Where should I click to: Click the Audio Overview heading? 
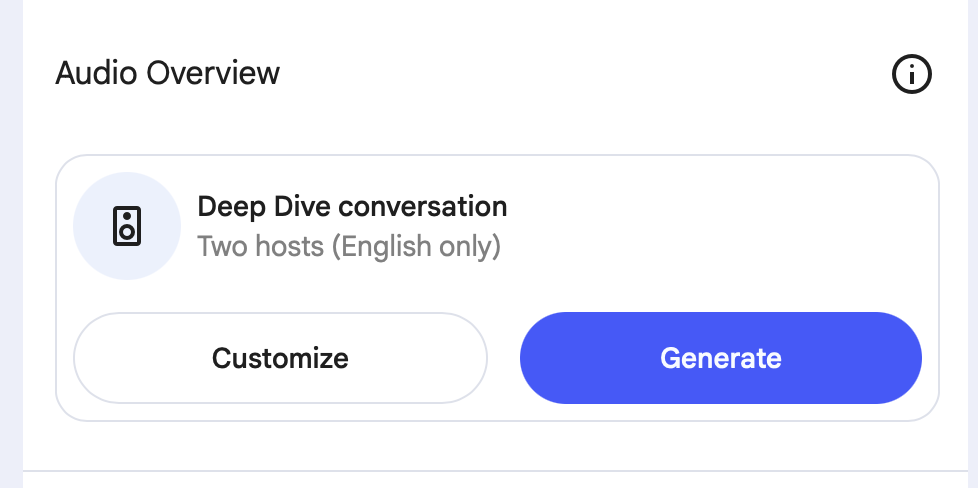coord(167,73)
